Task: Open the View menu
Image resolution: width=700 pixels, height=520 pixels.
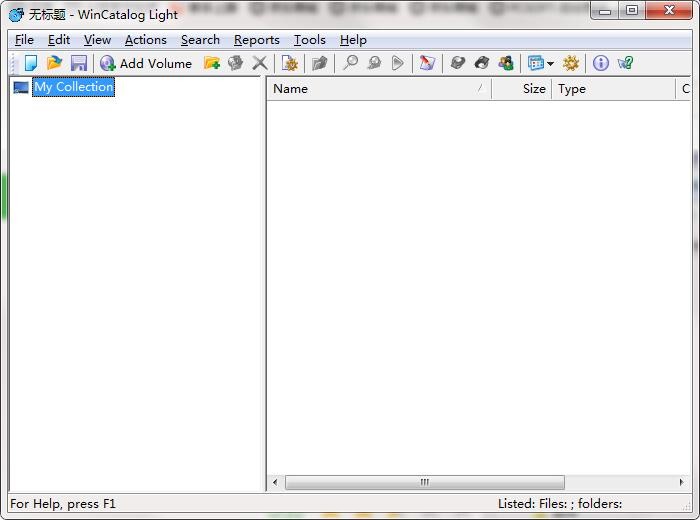Action: coord(97,40)
